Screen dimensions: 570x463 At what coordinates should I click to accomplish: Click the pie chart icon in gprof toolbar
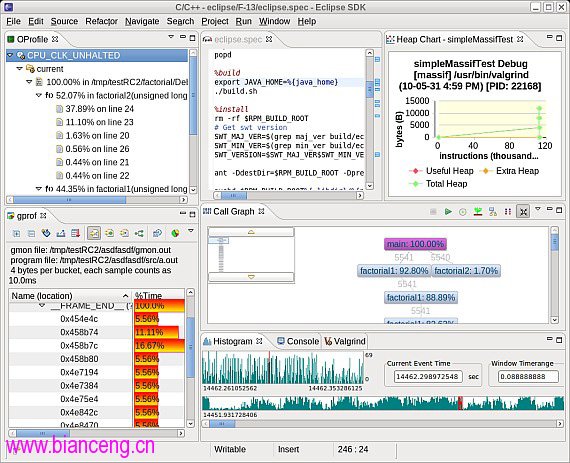[x=175, y=233]
